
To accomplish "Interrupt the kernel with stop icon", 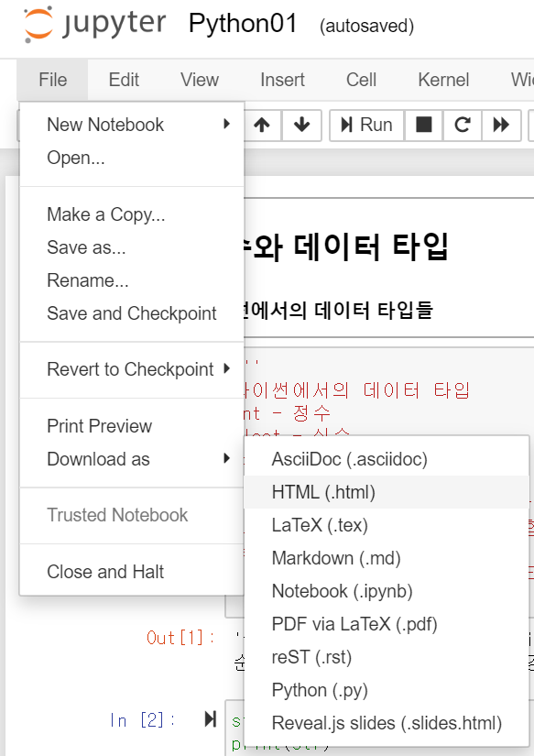I will coord(424,125).
